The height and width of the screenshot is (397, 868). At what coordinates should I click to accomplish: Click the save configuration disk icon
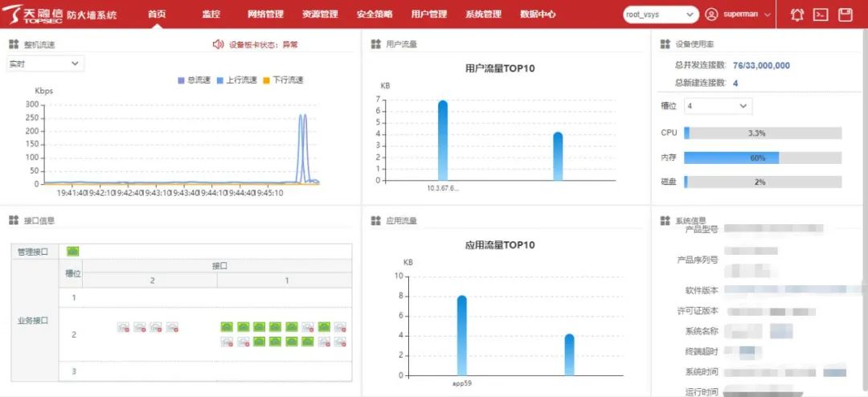(845, 14)
